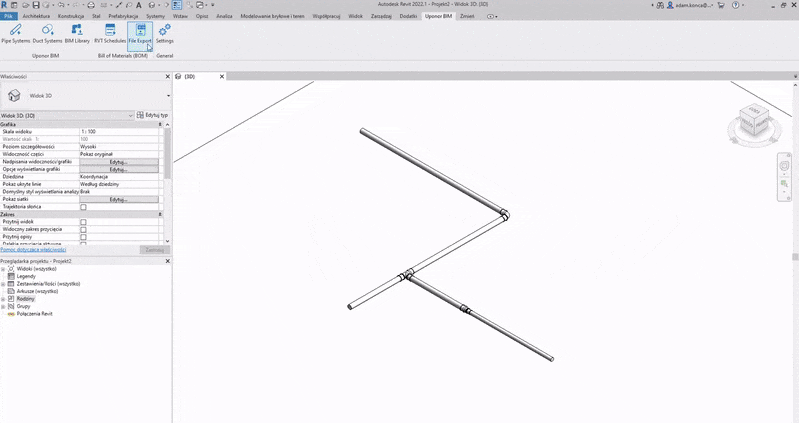Open the BIM Library
The height and width of the screenshot is (423, 799).
(77, 34)
